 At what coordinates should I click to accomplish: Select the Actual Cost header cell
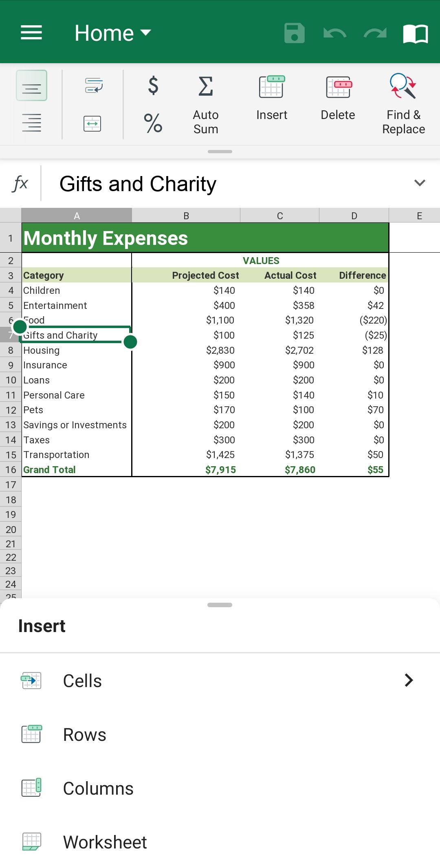click(x=280, y=275)
